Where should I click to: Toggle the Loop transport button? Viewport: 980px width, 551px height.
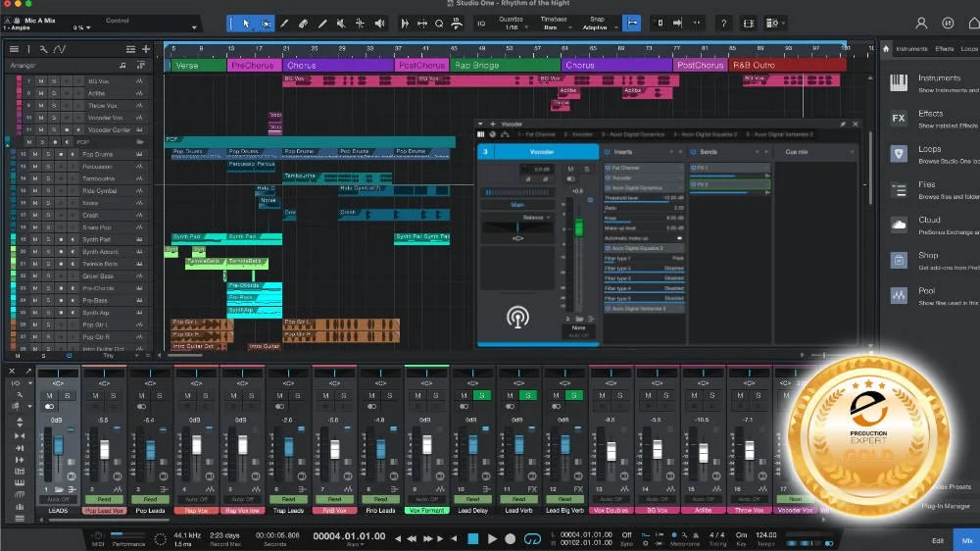click(x=532, y=538)
